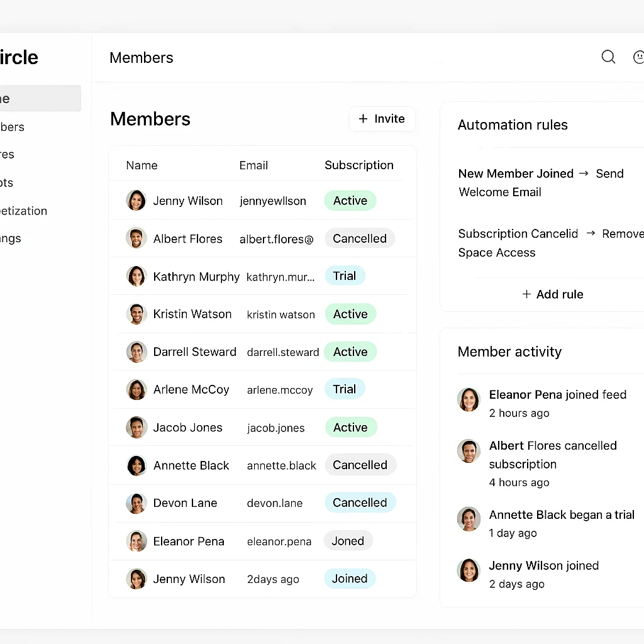This screenshot has width=644, height=644.
Task: Click Active badge for Darrell Steward
Action: coord(350,352)
